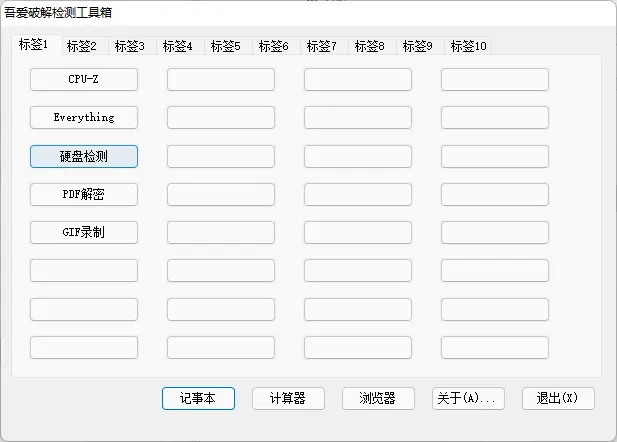617x442 pixels.
Task: Switch to the 标签2 tab
Action: coord(82,46)
